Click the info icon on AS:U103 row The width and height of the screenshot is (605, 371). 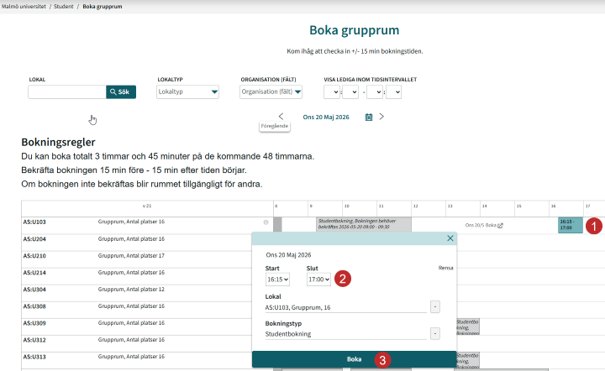click(266, 222)
